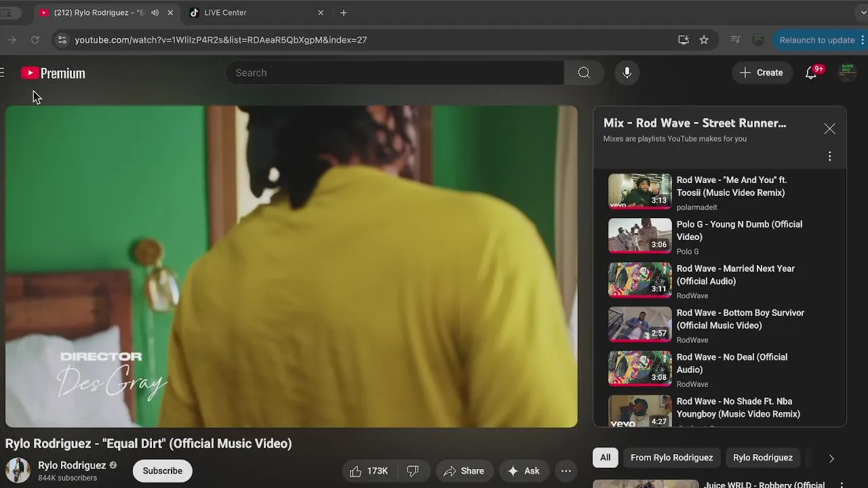Open Juice WRLD Robbery suggested video thumbnail

click(x=646, y=484)
